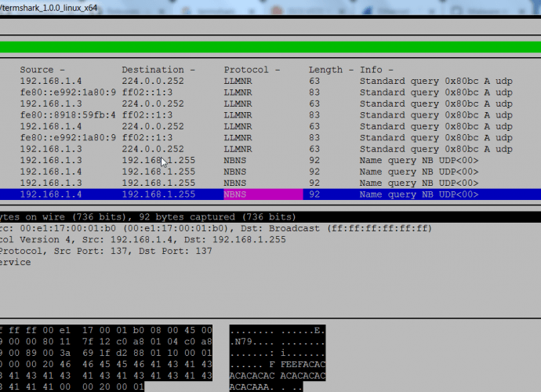Expand the NetBIOS Name Service line ending 'ervice'
541x392 pixels.
[x=15, y=263]
